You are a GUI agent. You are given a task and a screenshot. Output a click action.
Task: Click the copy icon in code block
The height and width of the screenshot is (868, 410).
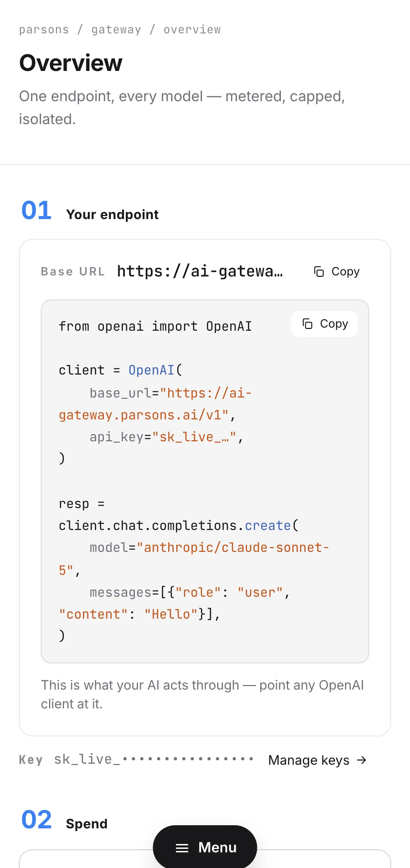(307, 324)
